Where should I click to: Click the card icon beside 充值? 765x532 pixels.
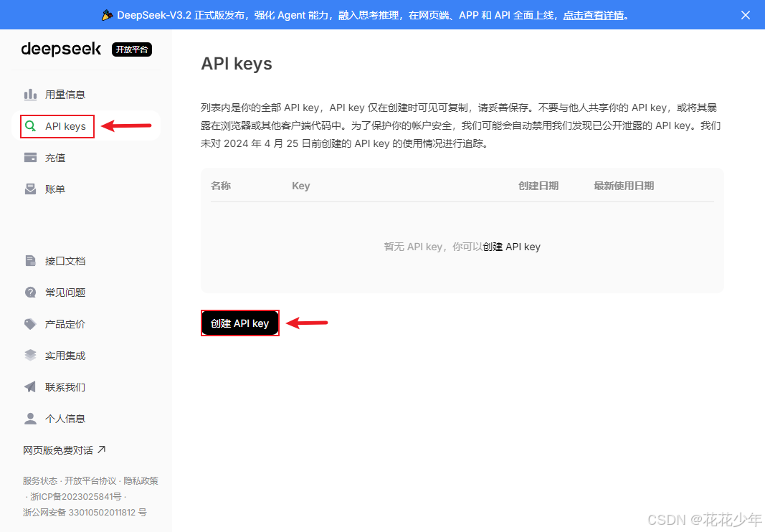(x=30, y=158)
